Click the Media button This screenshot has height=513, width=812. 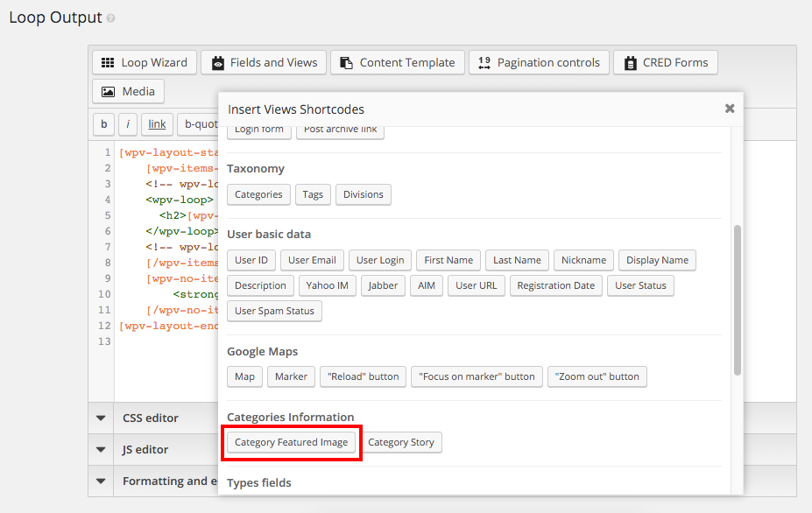pos(129,92)
